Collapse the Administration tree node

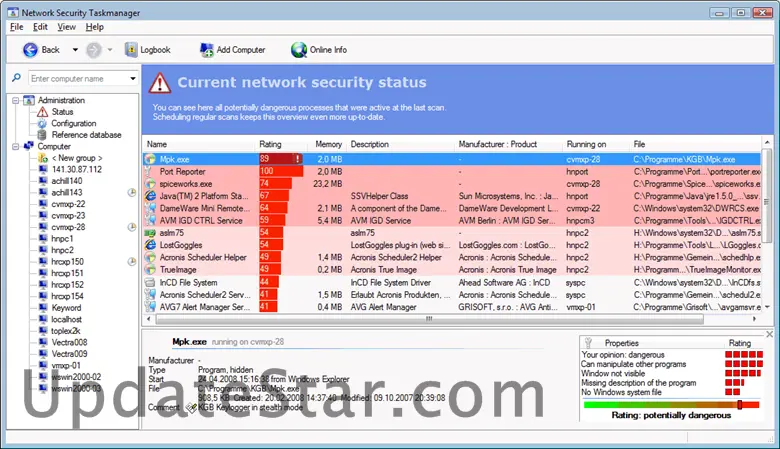[x=15, y=100]
